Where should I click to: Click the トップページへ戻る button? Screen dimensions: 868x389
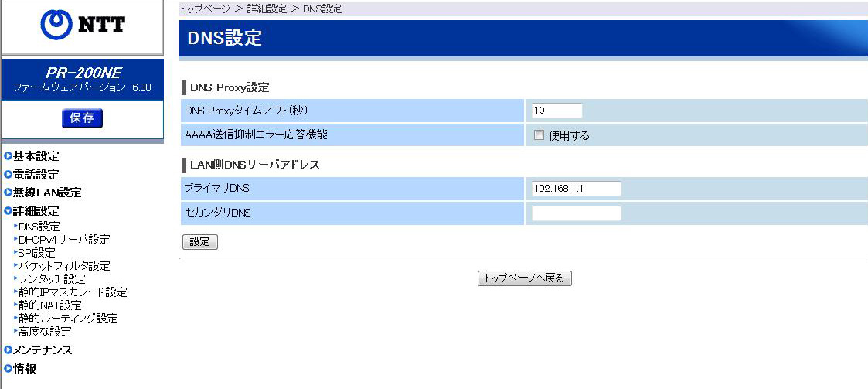[525, 278]
